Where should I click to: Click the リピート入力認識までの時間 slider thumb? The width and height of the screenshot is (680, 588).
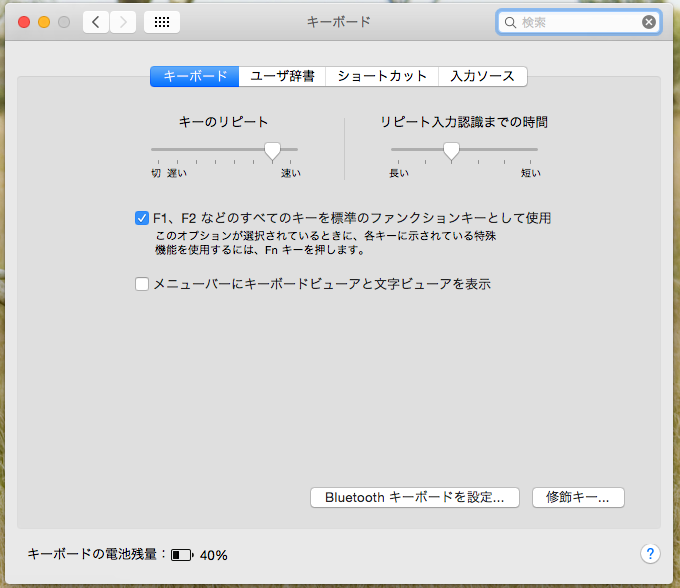tap(451, 150)
